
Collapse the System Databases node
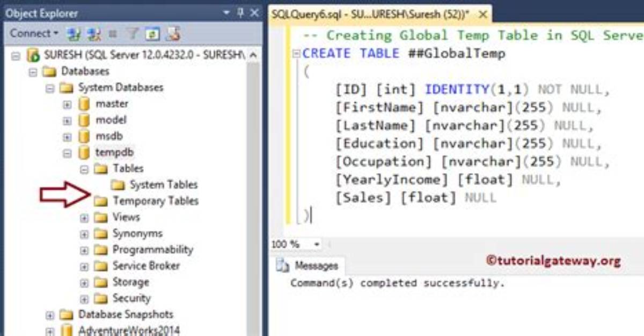point(50,87)
